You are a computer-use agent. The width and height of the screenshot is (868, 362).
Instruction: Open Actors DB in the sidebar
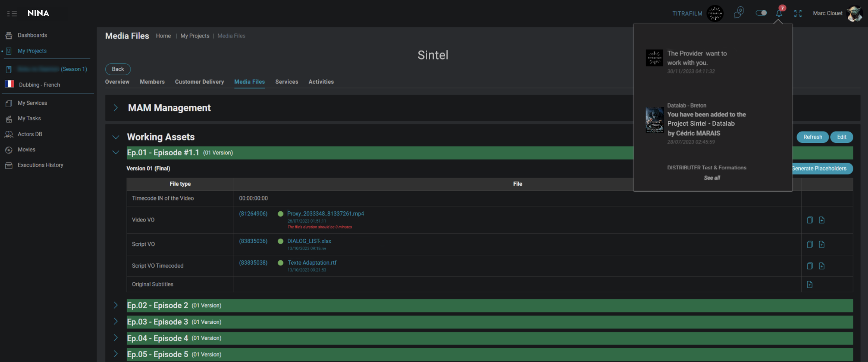click(30, 134)
